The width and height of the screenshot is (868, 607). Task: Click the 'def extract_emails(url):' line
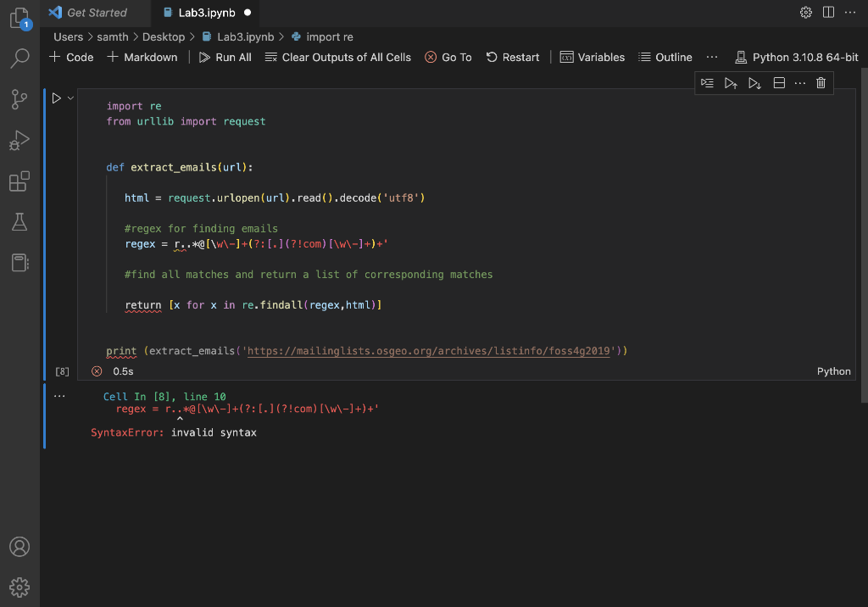pos(180,167)
